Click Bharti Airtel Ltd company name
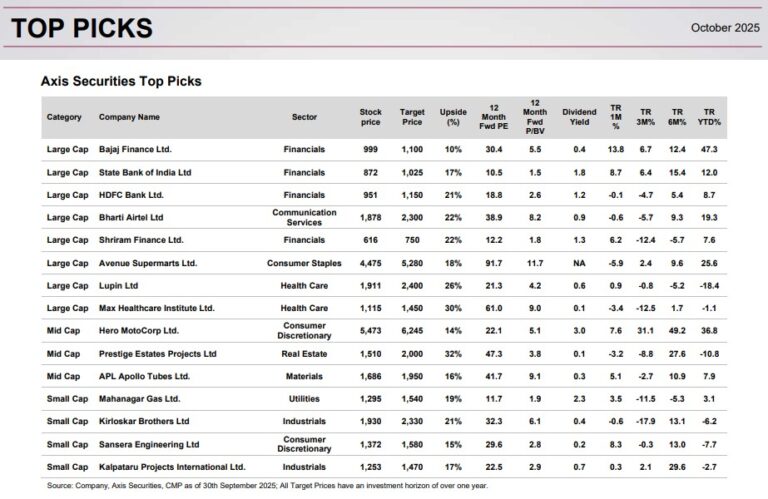Screen dimensions: 768x499 click(x=131, y=217)
